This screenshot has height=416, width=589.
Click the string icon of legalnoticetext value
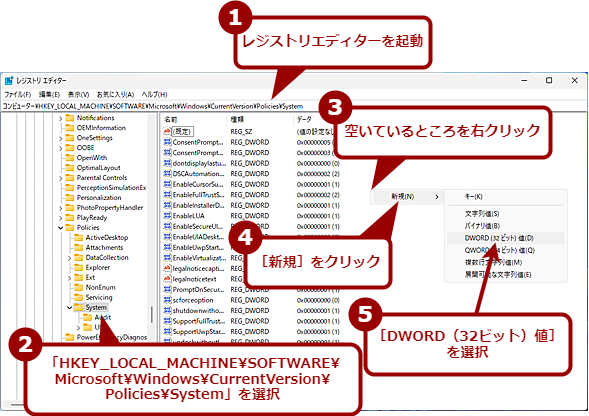click(x=168, y=279)
